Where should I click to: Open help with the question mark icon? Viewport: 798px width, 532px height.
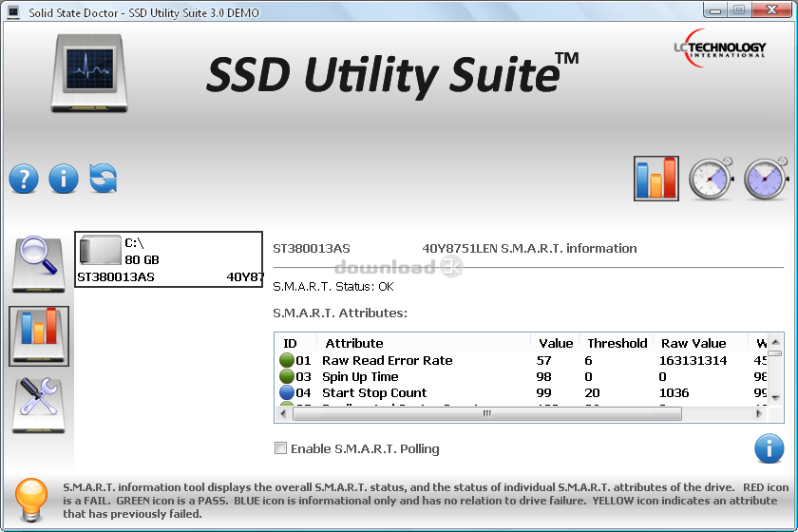24,179
